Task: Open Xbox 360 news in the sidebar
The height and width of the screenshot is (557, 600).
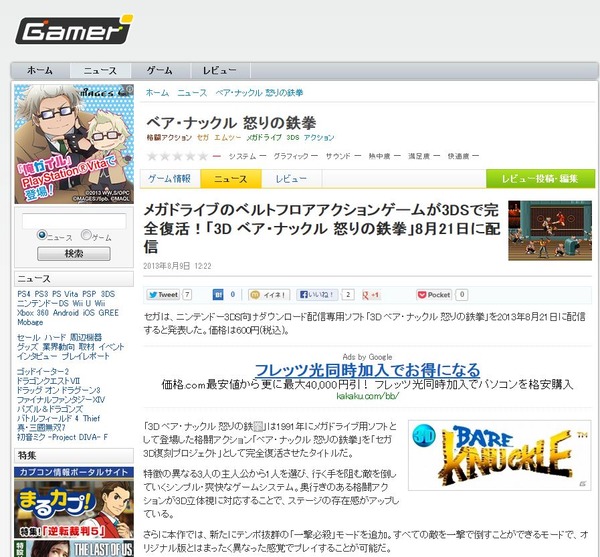Action: click(33, 313)
